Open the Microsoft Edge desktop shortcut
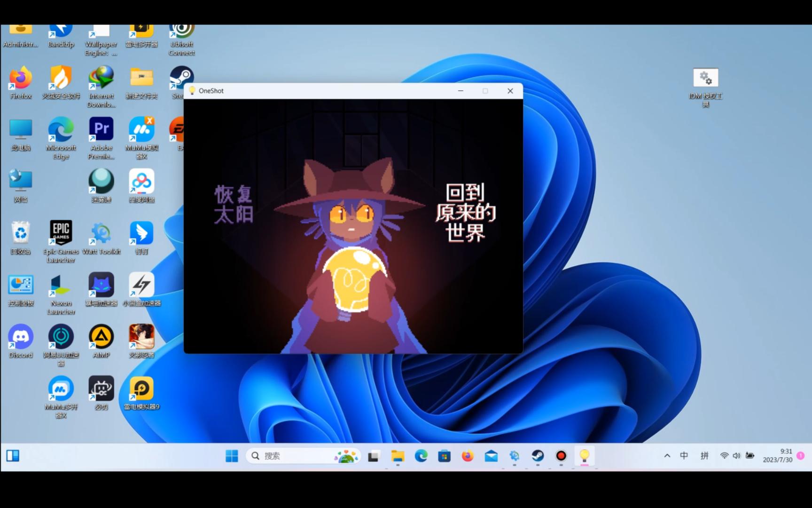The height and width of the screenshot is (508, 812). pyautogui.click(x=61, y=139)
